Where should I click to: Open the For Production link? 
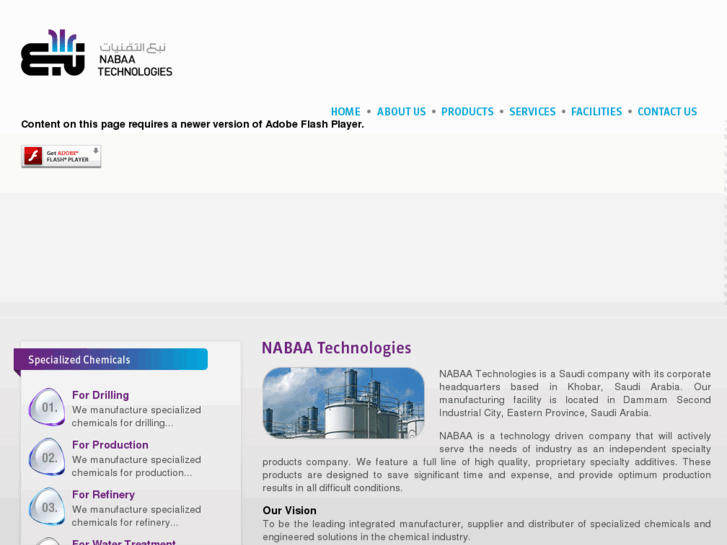110,445
